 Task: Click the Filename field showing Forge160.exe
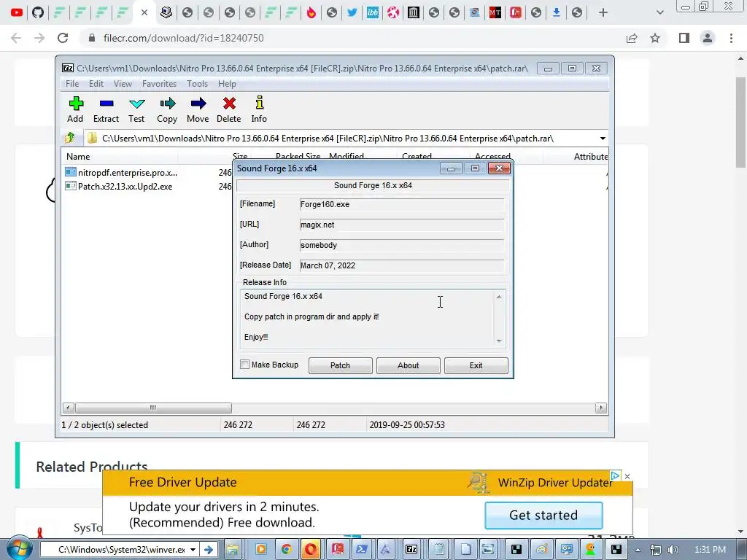point(402,204)
